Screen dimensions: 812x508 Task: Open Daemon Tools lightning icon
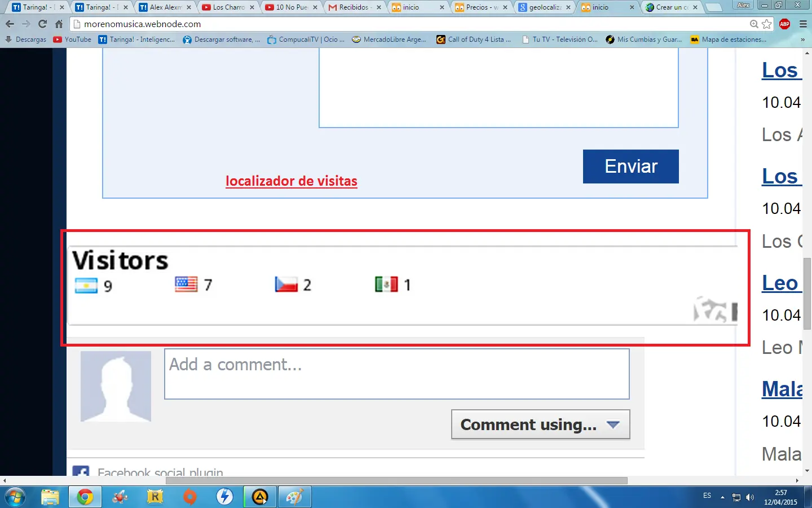(x=224, y=497)
